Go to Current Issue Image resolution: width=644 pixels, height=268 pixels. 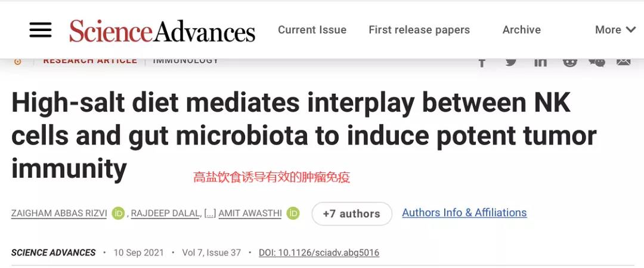312,30
